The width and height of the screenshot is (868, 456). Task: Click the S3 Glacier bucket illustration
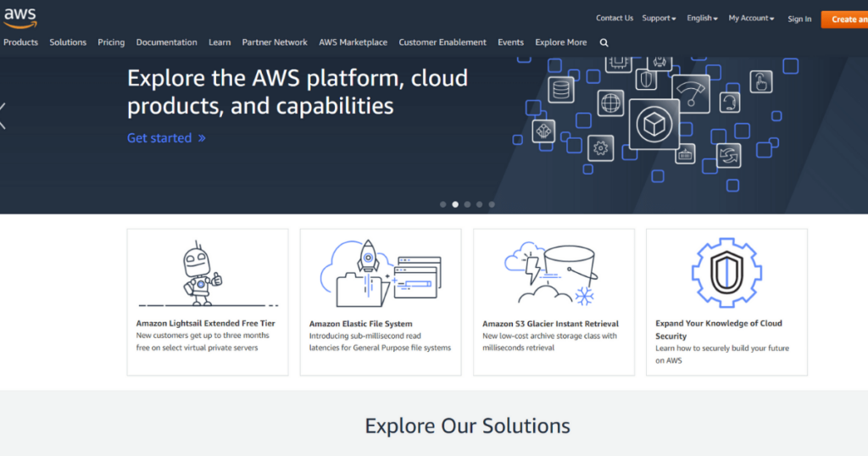(x=551, y=274)
